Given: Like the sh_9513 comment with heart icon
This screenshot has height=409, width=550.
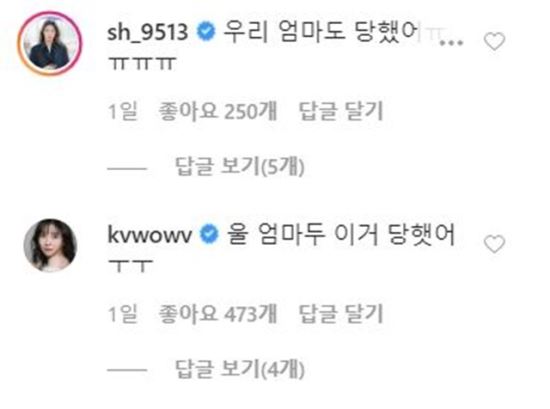Looking at the screenshot, I should [x=494, y=41].
